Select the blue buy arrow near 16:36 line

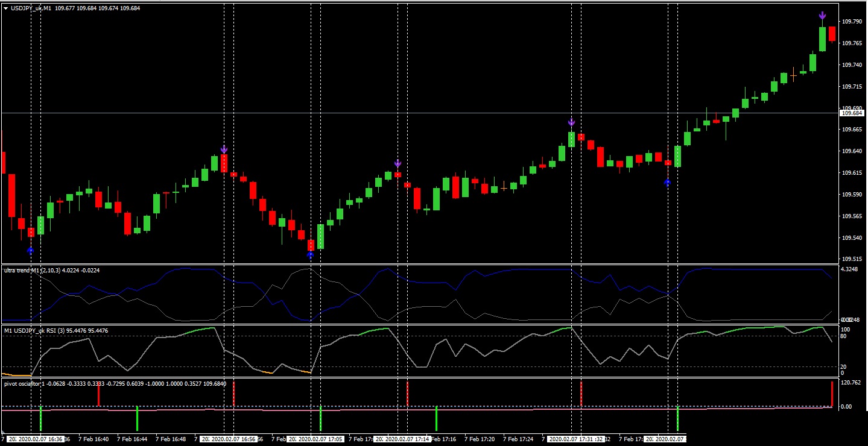[x=31, y=250]
